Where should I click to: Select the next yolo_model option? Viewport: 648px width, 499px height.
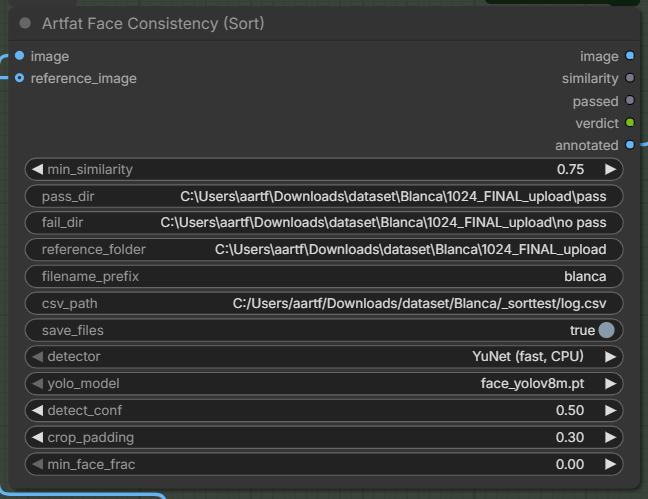point(610,384)
